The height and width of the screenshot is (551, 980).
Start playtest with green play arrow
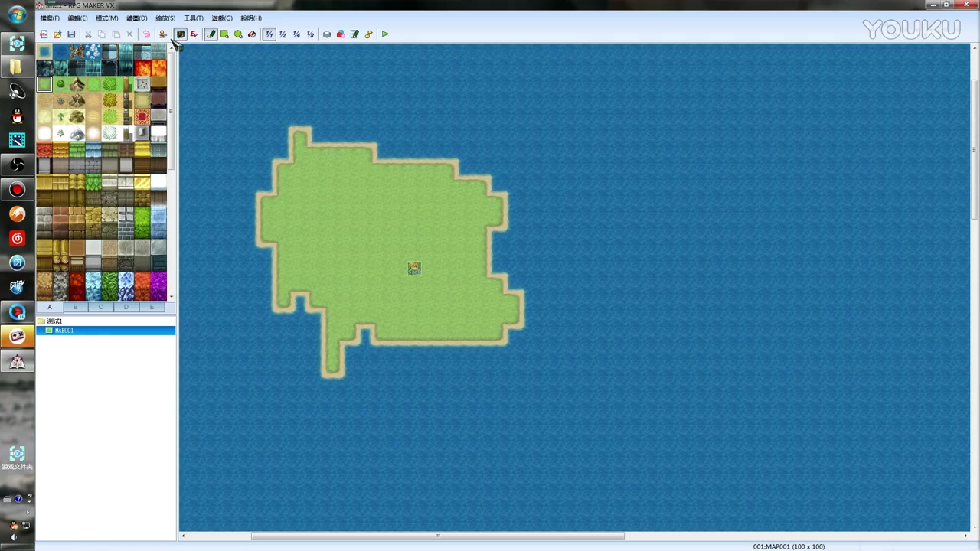pyautogui.click(x=385, y=34)
